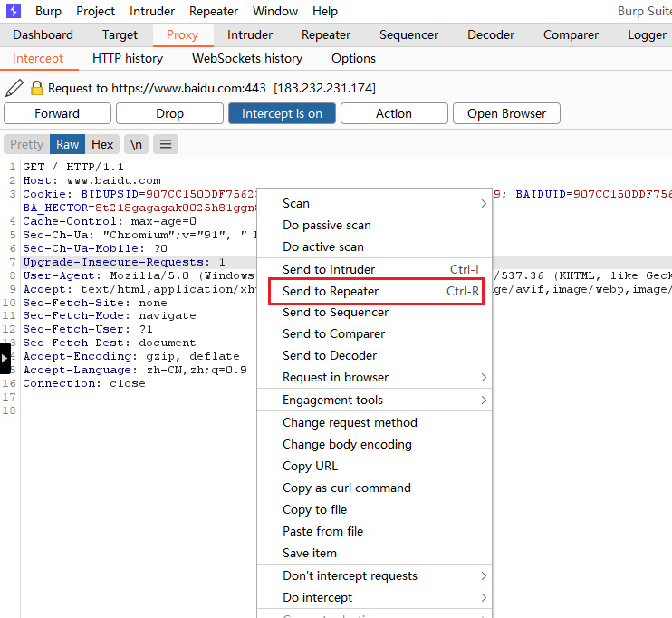Switch to the Repeater tool tab
This screenshot has height=618, width=672.
coord(326,34)
